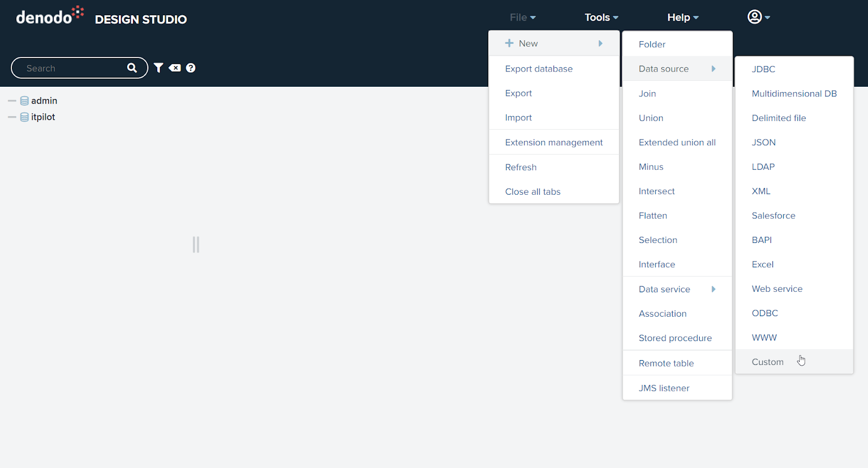The width and height of the screenshot is (868, 468).
Task: Click the Denodo Design Studio logo
Action: (x=101, y=17)
